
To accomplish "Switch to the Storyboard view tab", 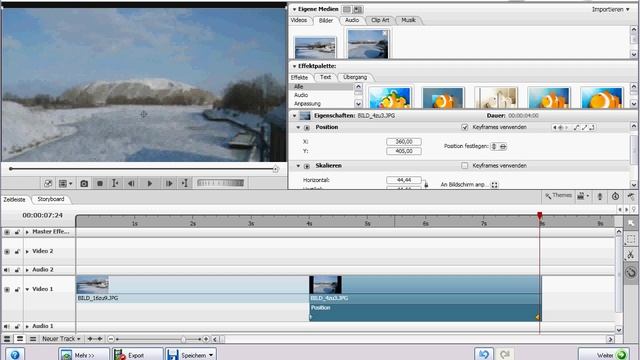I will click(51, 199).
